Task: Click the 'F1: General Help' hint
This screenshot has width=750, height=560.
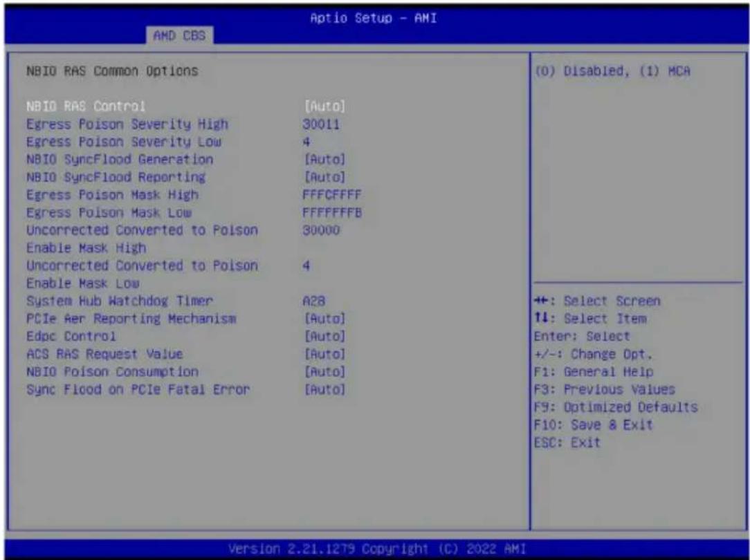Action: point(593,372)
